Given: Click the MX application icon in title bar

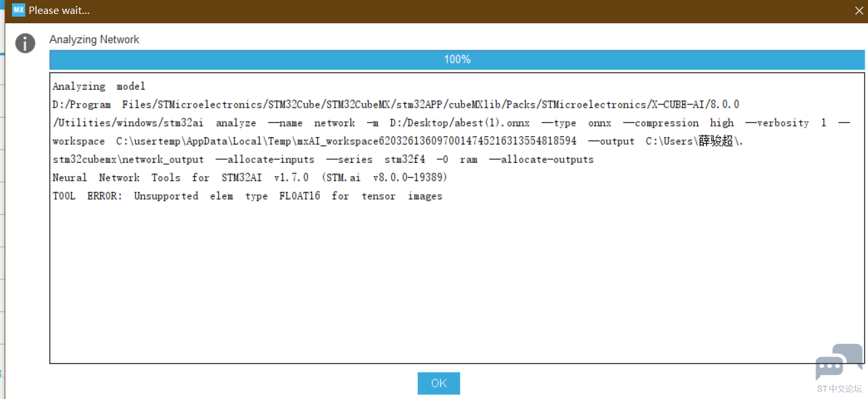Looking at the screenshot, I should click(x=19, y=10).
